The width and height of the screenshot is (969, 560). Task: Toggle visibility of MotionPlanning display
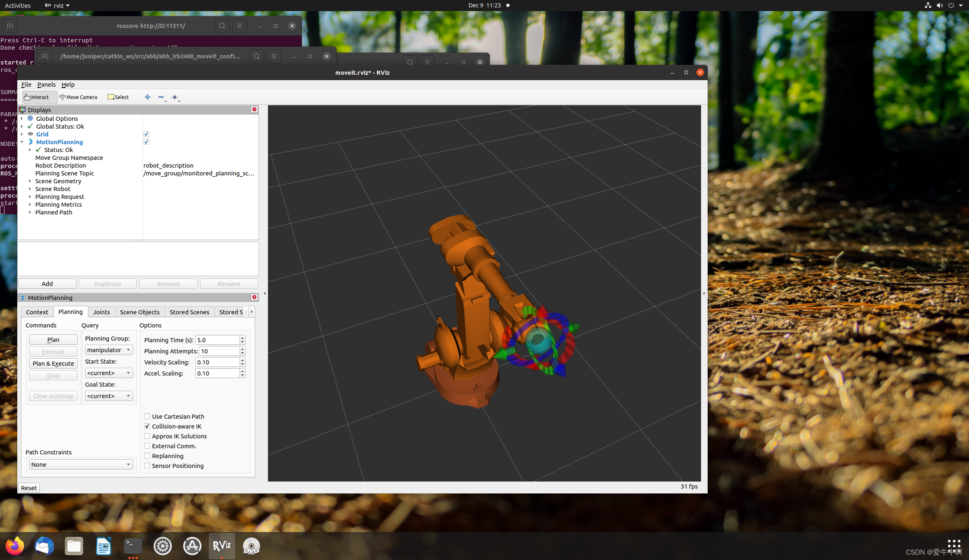click(x=146, y=142)
